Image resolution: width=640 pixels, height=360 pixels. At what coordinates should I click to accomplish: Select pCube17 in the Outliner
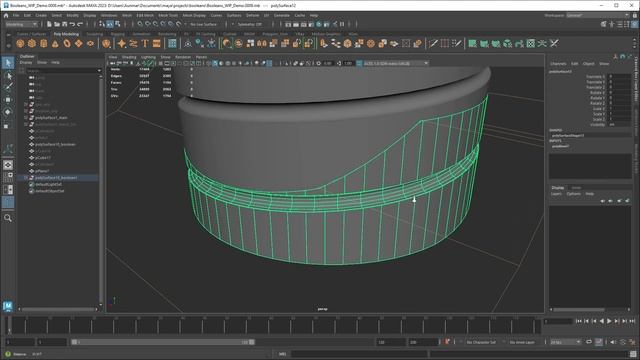point(43,158)
